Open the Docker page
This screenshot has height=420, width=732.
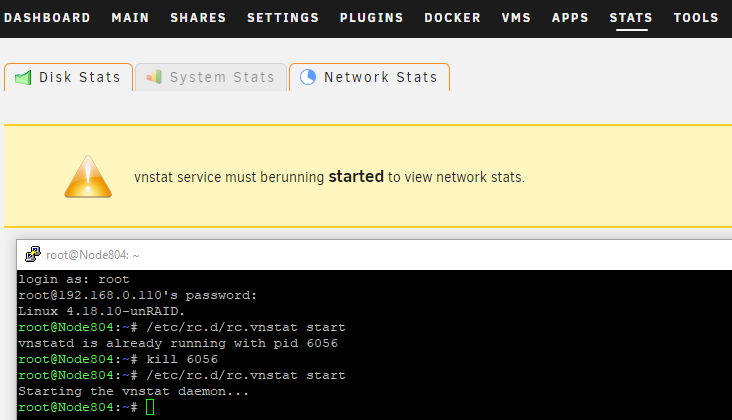click(452, 18)
